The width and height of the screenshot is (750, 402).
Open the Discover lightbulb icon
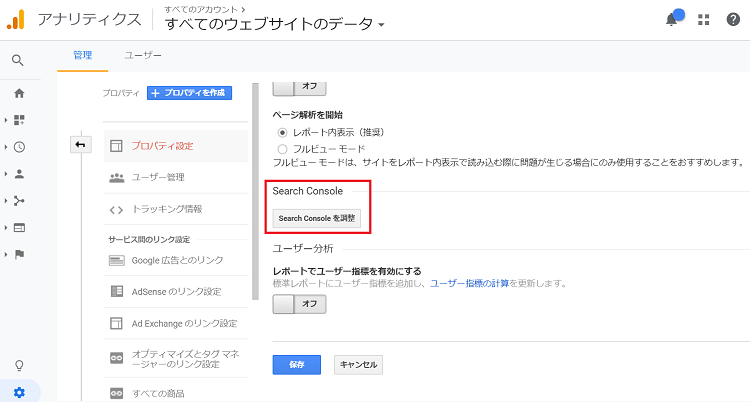click(x=19, y=366)
